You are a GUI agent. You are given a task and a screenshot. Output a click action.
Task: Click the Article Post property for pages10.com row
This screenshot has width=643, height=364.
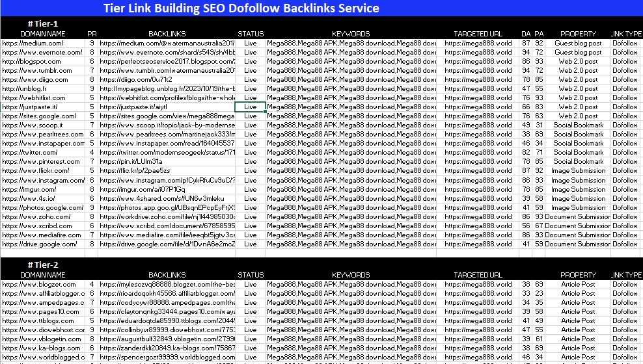[578, 311]
